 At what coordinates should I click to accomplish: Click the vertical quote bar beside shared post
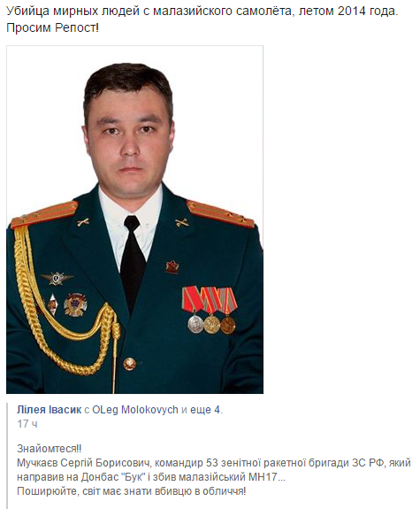(x=7, y=454)
